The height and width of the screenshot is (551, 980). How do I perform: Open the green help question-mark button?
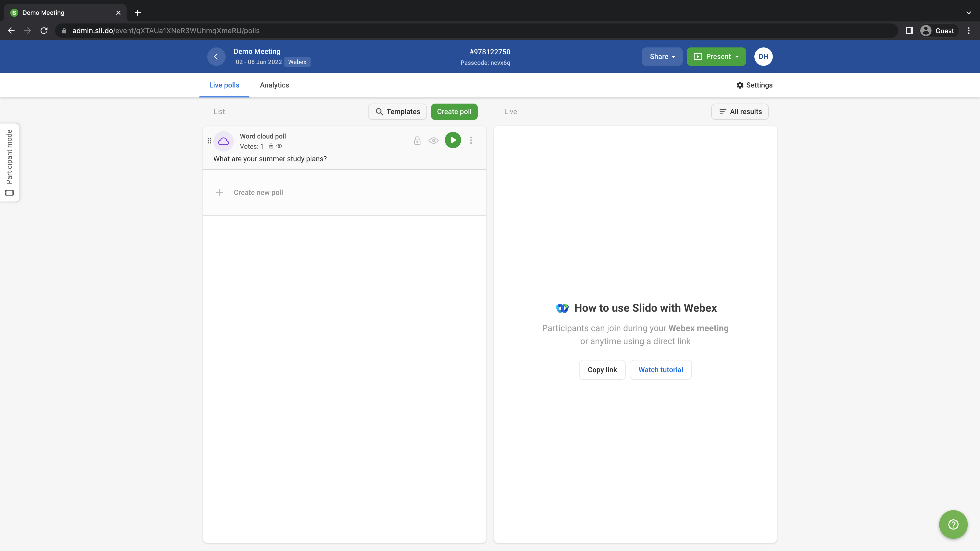[x=953, y=524]
